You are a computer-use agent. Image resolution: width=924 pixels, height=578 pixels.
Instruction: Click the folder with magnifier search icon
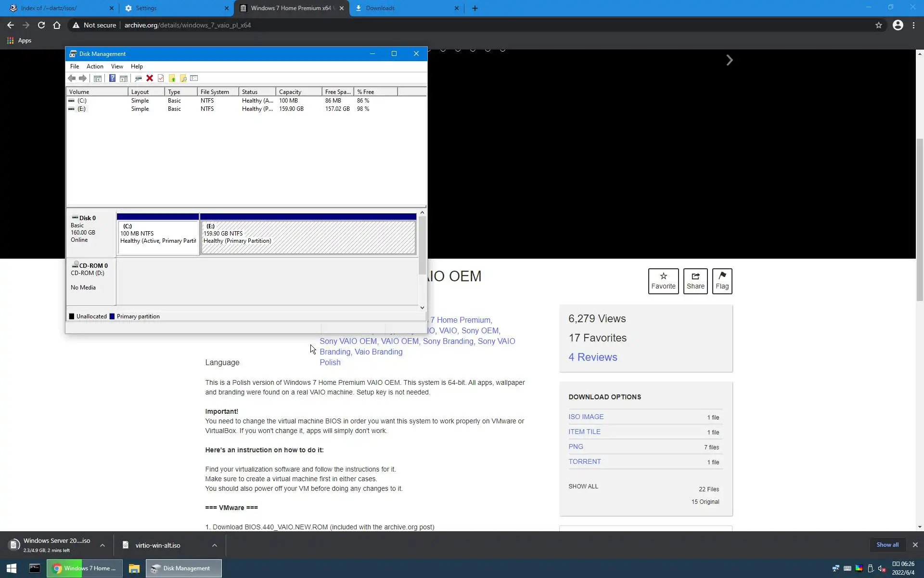coord(183,79)
